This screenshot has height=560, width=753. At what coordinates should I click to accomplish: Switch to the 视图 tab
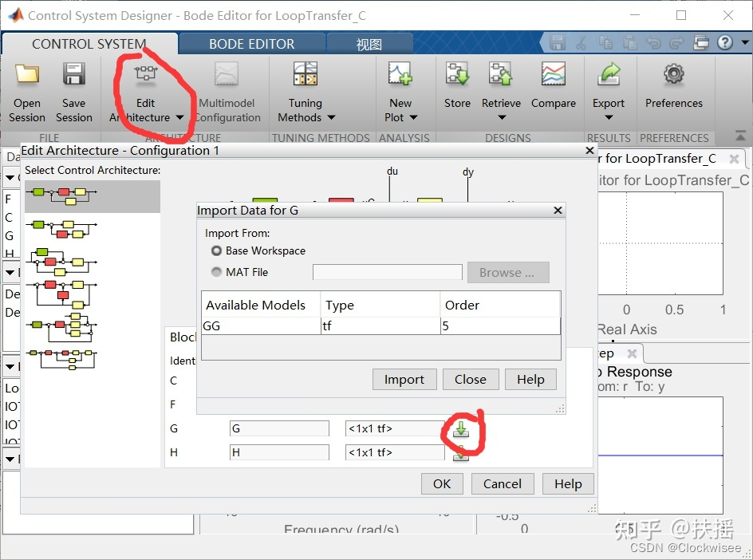tap(369, 44)
